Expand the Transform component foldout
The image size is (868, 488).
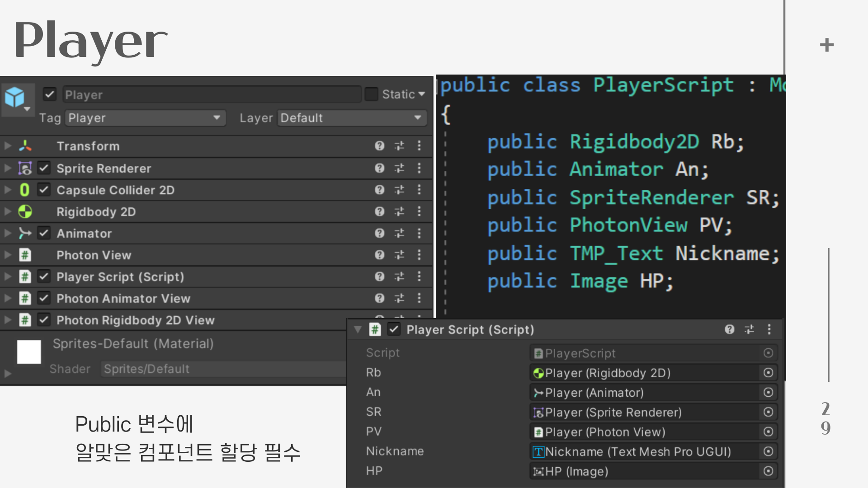click(8, 145)
